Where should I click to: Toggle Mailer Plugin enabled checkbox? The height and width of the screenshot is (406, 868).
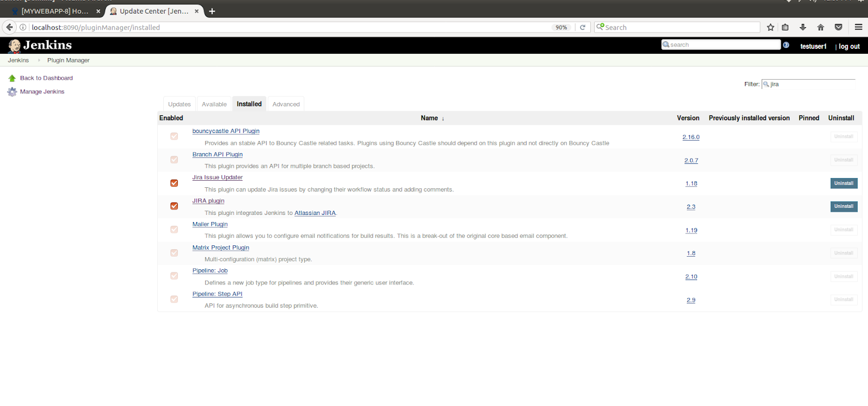[x=174, y=230]
